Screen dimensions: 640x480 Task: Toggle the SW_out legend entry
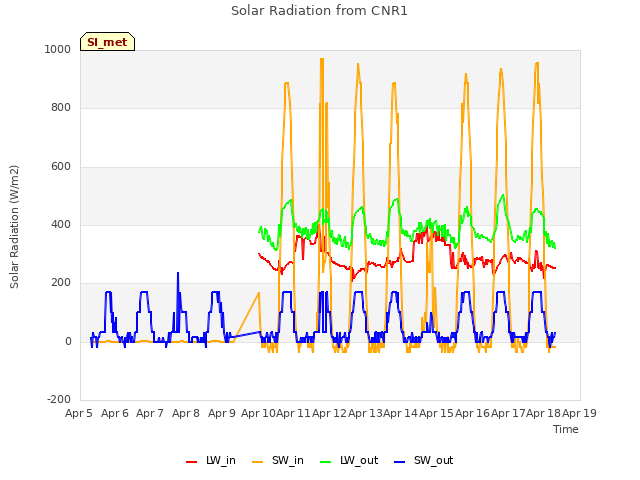coord(424,461)
